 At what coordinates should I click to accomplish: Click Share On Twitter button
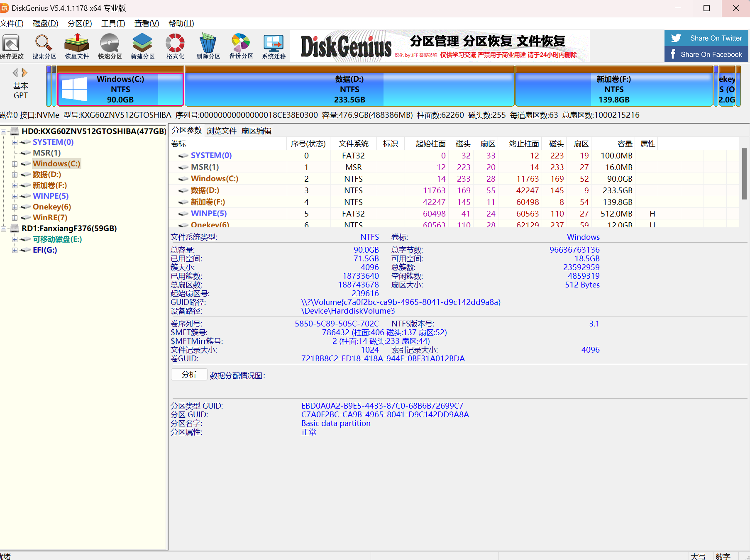pos(706,38)
